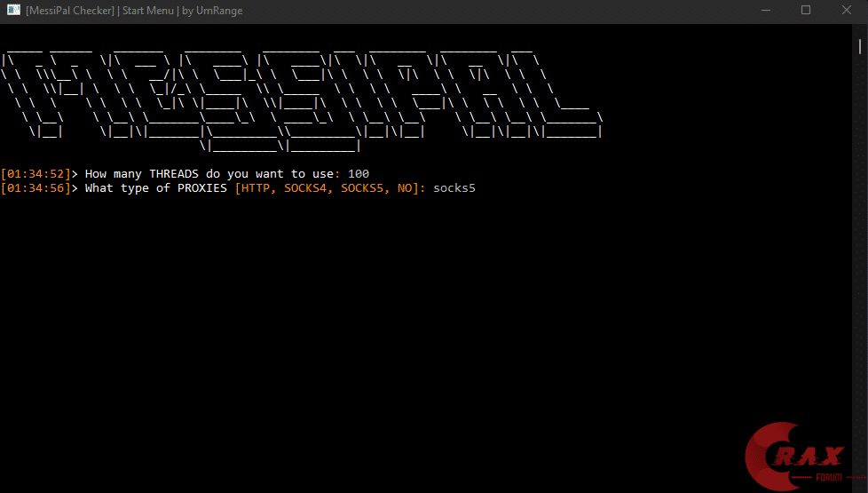Click the window title '[MessiPal Checker] | Start Menu | by UmRange'

(134, 11)
